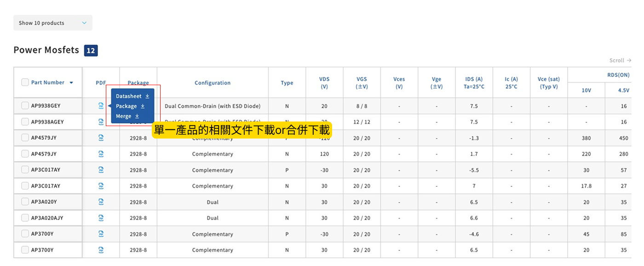Check the AP9938GEY row checkbox
This screenshot has height=266, width=644.
click(x=25, y=106)
